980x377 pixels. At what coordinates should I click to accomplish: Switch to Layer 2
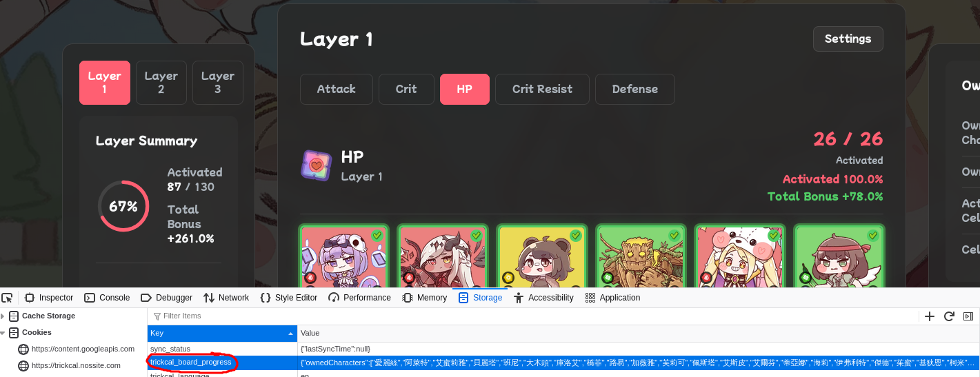161,83
